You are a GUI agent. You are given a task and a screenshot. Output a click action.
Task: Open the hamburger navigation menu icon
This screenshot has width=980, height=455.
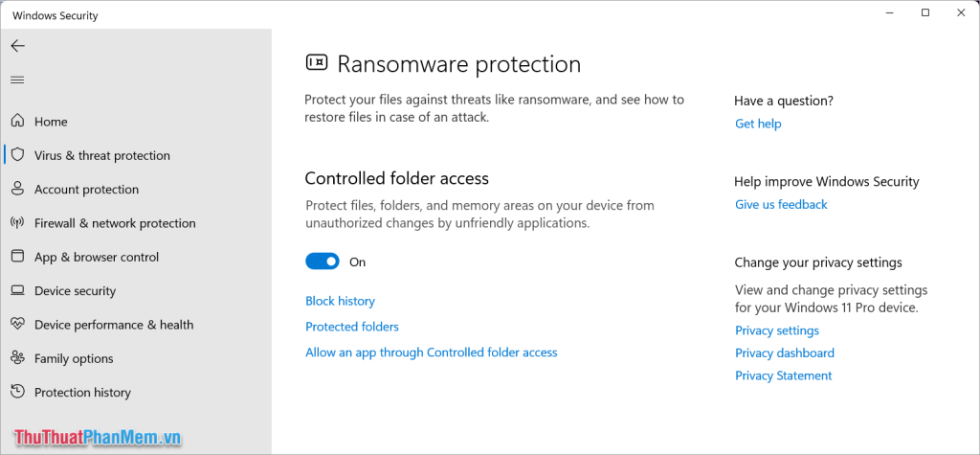click(17, 80)
